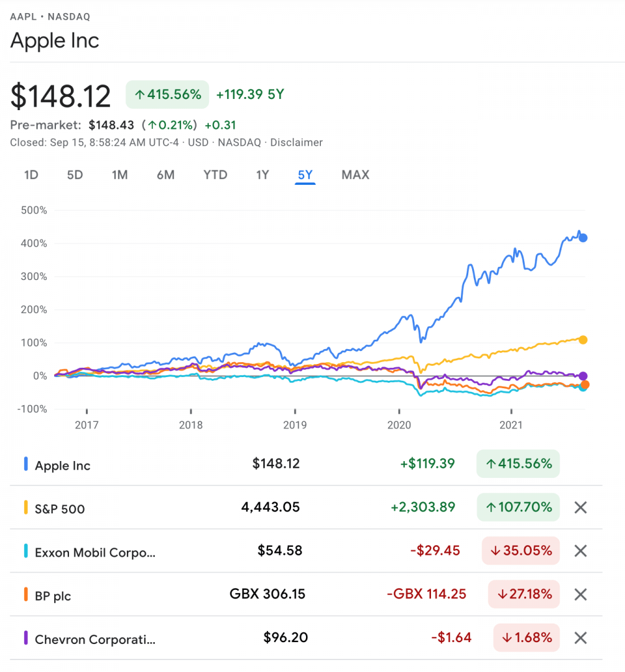625x672 pixels.
Task: Switch to the 1M time range
Action: [120, 175]
